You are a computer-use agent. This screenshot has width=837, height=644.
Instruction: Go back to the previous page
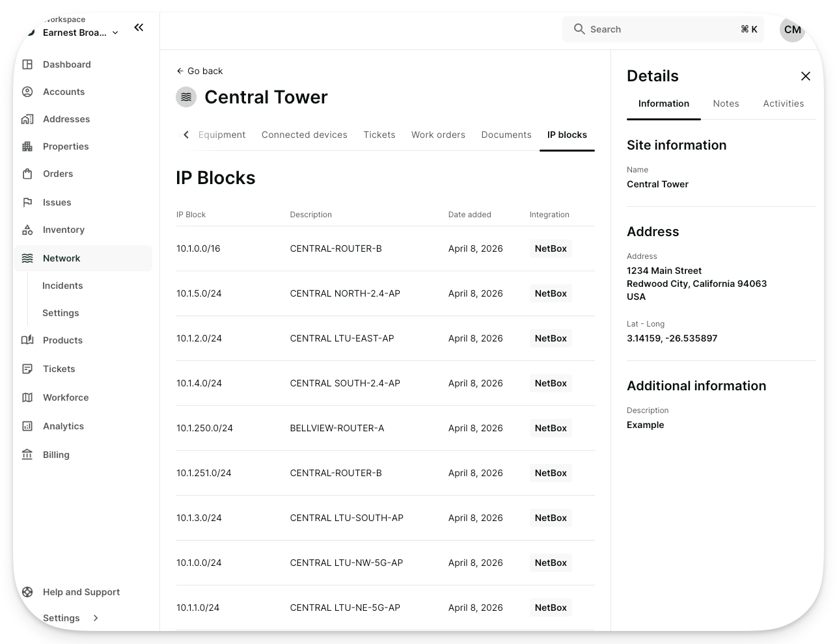click(199, 71)
